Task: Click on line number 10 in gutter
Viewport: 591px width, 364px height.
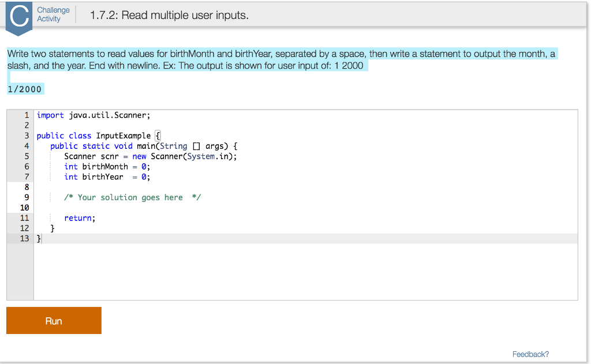Action: (25, 208)
